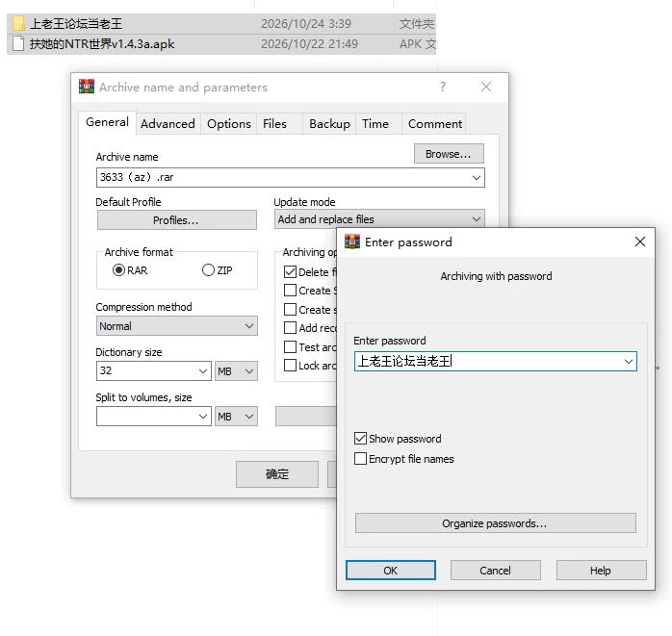Open the Dictionary size MB unit dropdown
The image size is (672, 636).
pos(236,370)
